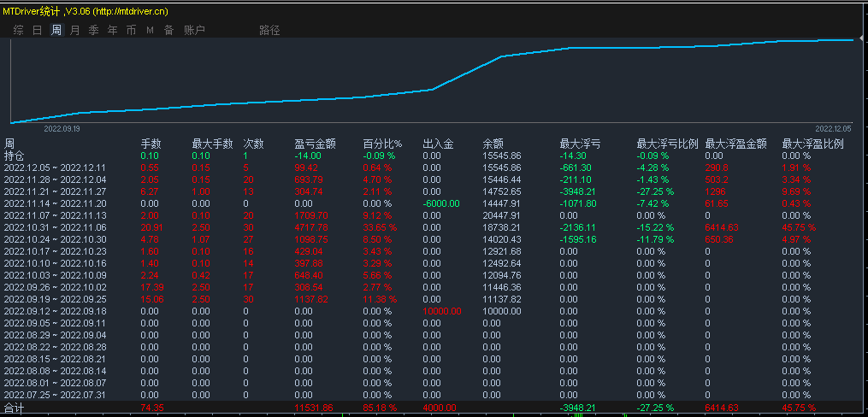Image resolution: width=868 pixels, height=417 pixels.
Task: Click the total profit 11531.86
Action: click(x=313, y=408)
